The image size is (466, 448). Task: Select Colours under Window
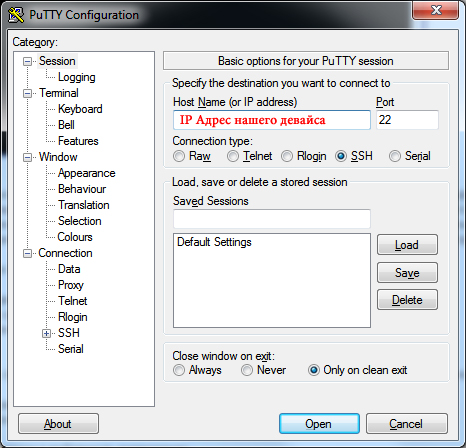pyautogui.click(x=75, y=237)
